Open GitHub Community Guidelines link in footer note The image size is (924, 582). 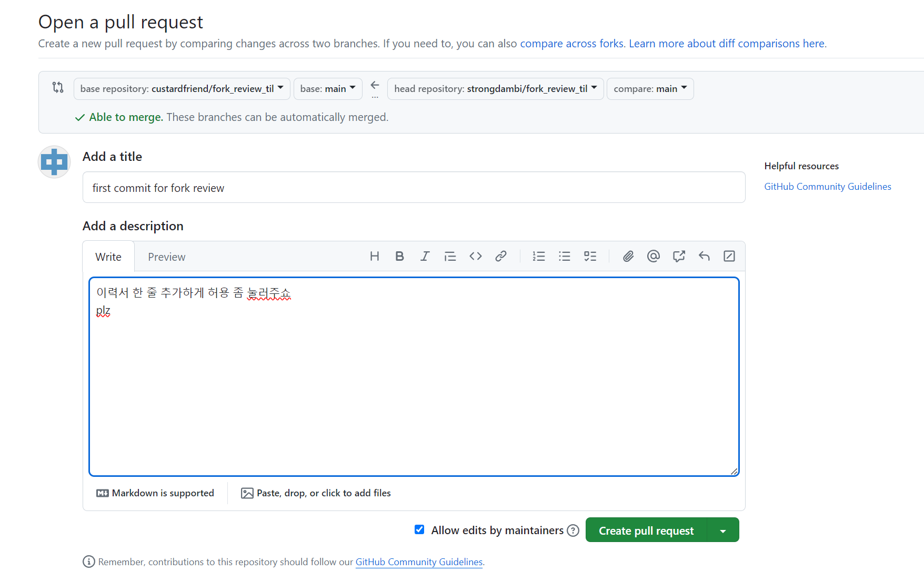pos(419,562)
